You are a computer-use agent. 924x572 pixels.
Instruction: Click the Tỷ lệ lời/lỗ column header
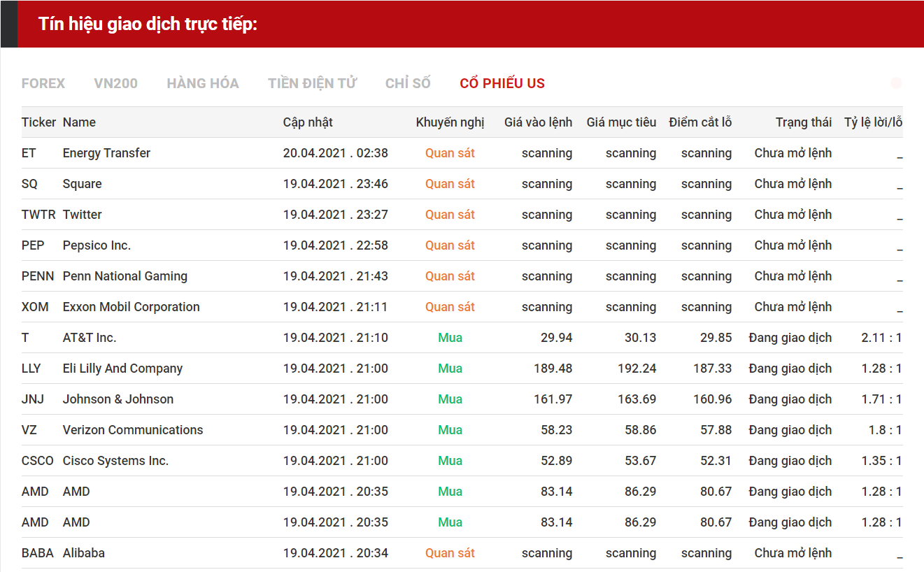pos(873,122)
